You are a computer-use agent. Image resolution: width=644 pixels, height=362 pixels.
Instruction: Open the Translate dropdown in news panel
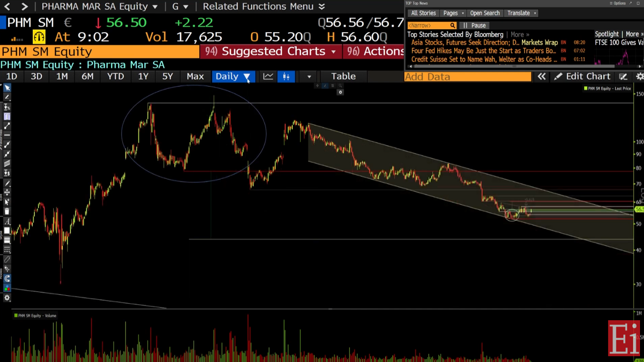(x=522, y=13)
